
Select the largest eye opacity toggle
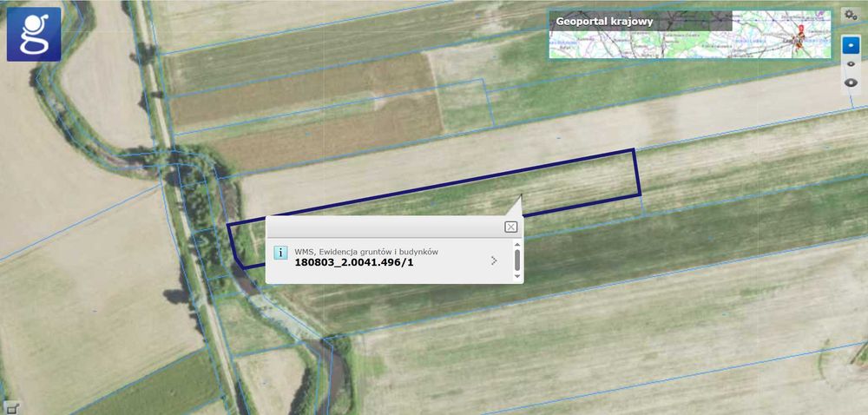(x=852, y=83)
